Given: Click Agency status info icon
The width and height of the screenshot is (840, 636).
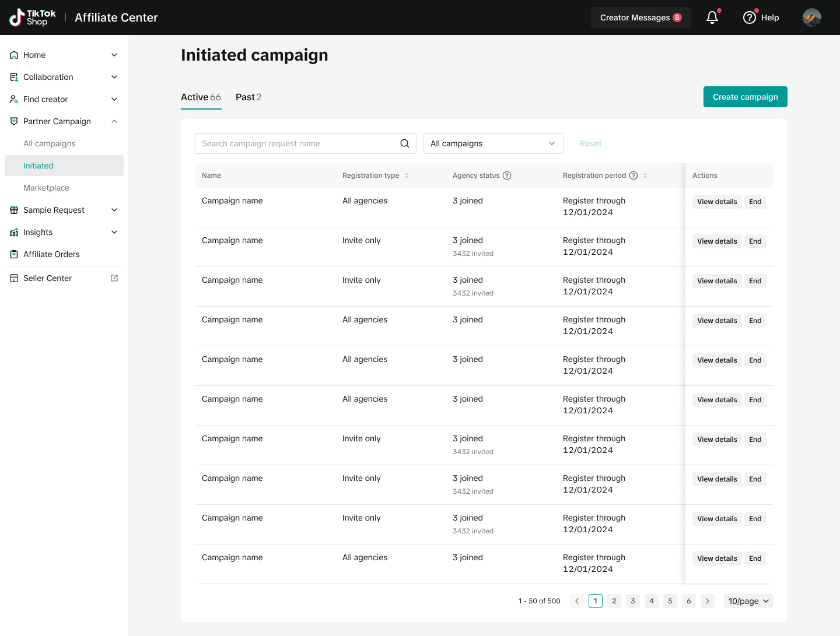Looking at the screenshot, I should [x=507, y=175].
